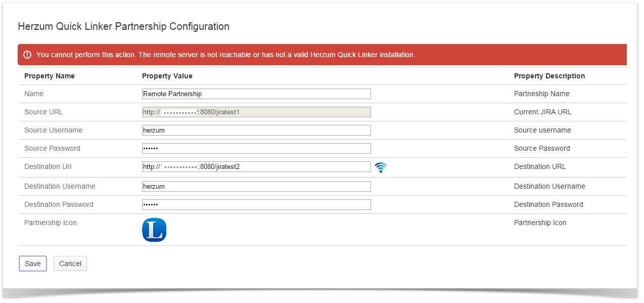Click the Property Value column header
The image size is (644, 303).
(167, 76)
